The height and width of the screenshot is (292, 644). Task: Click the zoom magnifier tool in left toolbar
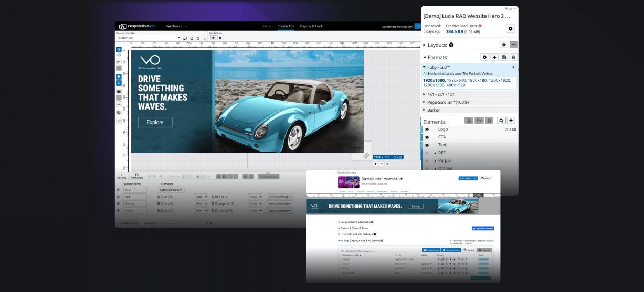tap(119, 50)
